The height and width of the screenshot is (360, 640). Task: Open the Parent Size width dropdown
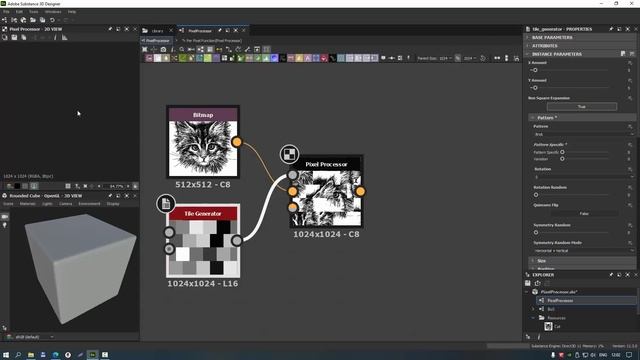click(x=445, y=58)
